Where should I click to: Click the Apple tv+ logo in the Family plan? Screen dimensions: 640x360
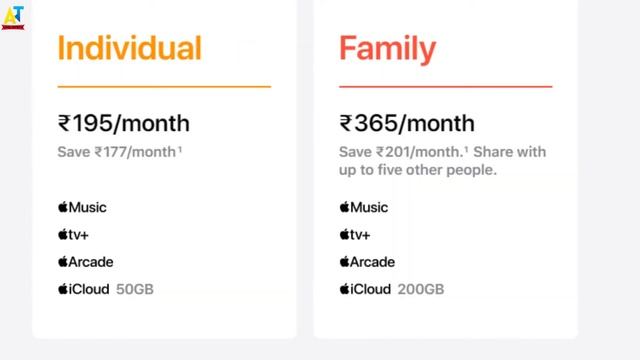click(x=354, y=235)
